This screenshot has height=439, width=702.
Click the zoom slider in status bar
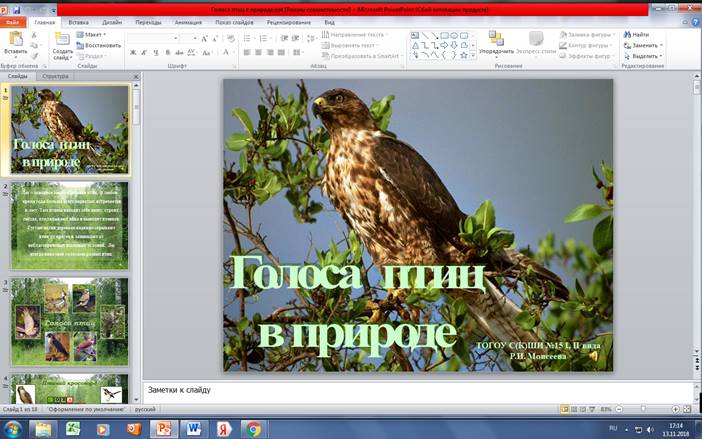pyautogui.click(x=641, y=409)
